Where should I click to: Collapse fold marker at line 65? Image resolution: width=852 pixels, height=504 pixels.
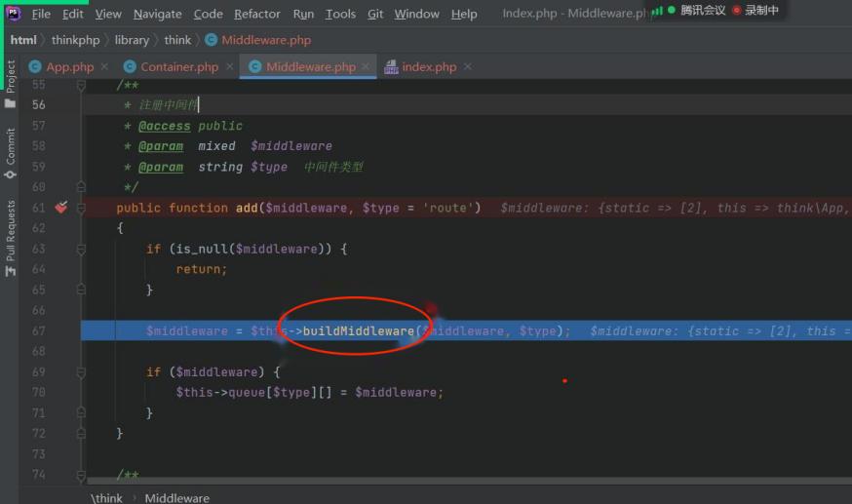81,290
